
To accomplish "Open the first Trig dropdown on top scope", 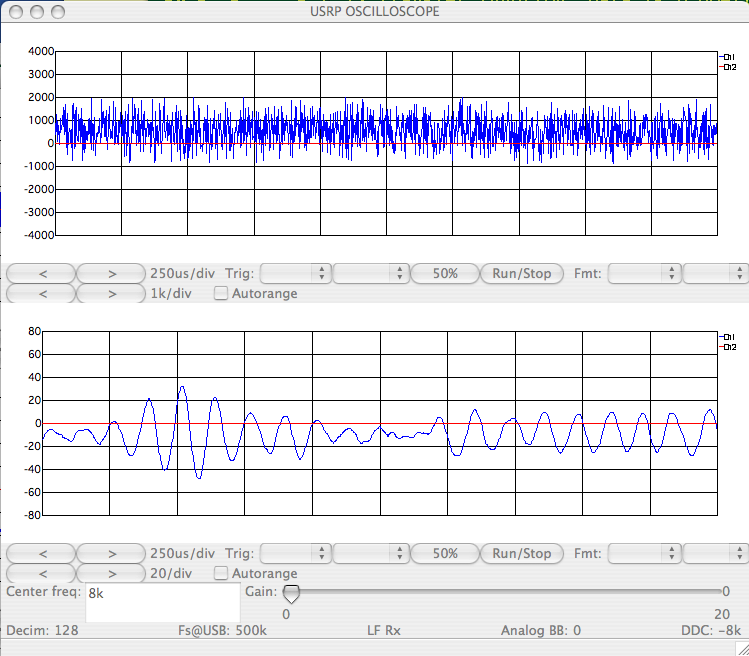I will [x=296, y=273].
